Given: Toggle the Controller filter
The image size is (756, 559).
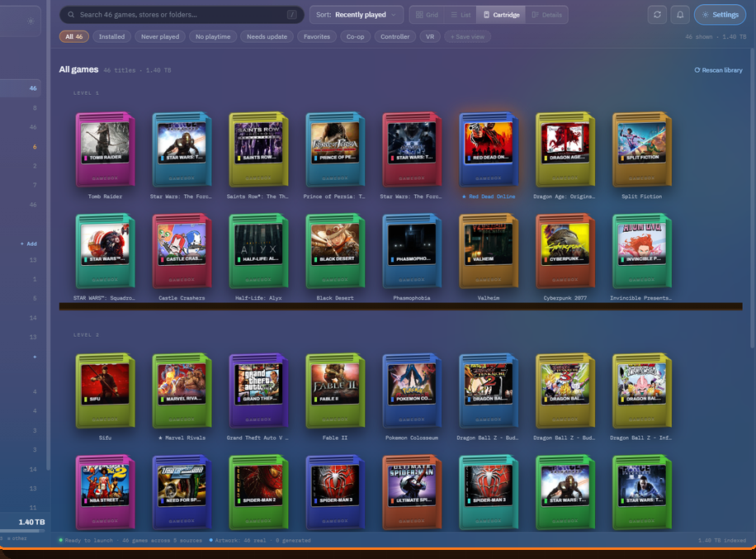Looking at the screenshot, I should click(x=395, y=36).
